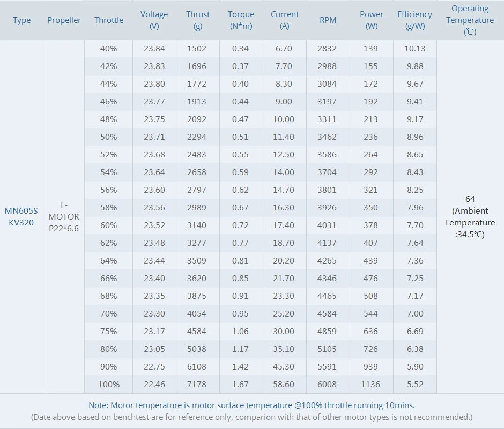
Task: Click torque value 1.06
Action: (x=240, y=331)
